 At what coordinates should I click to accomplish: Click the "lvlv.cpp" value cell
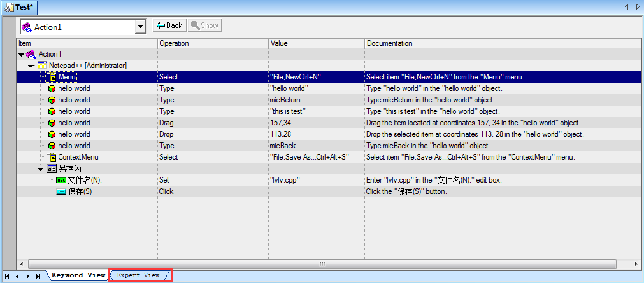click(x=317, y=180)
